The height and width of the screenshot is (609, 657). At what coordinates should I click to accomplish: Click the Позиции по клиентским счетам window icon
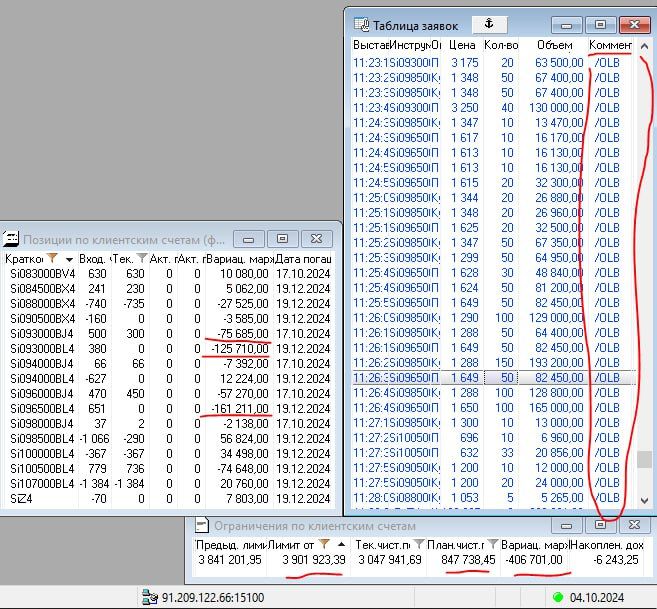pos(11,239)
